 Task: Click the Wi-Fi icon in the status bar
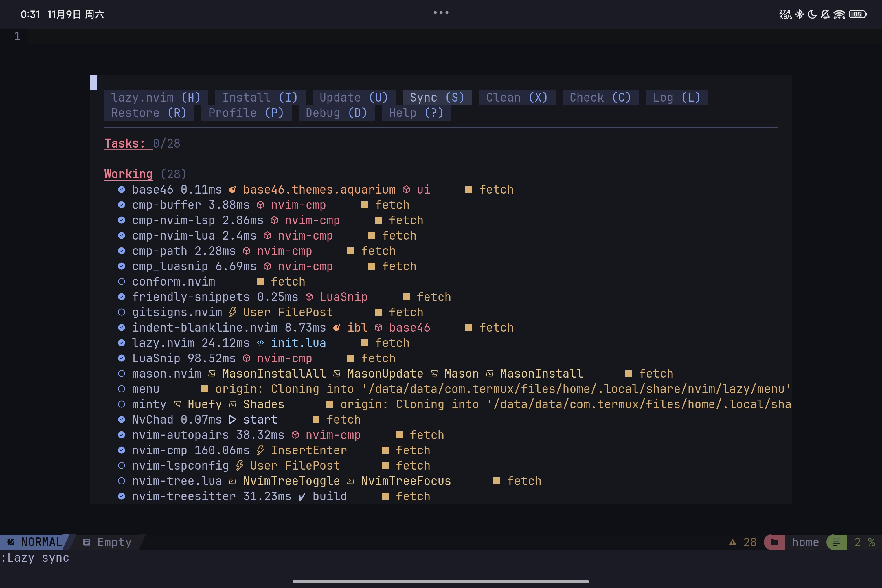839,14
